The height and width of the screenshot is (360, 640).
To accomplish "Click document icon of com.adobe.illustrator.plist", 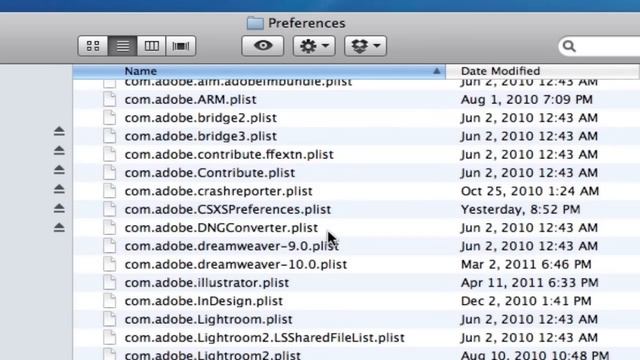I will click(109, 282).
